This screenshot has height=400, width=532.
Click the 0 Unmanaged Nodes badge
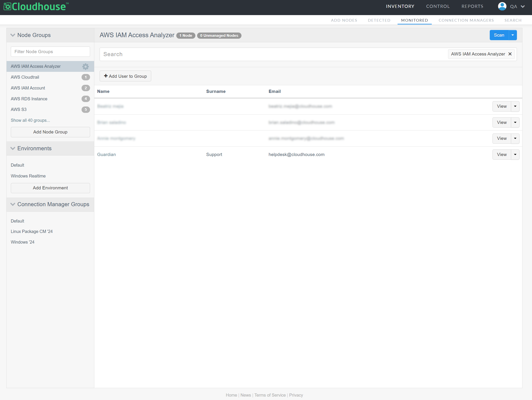click(219, 36)
